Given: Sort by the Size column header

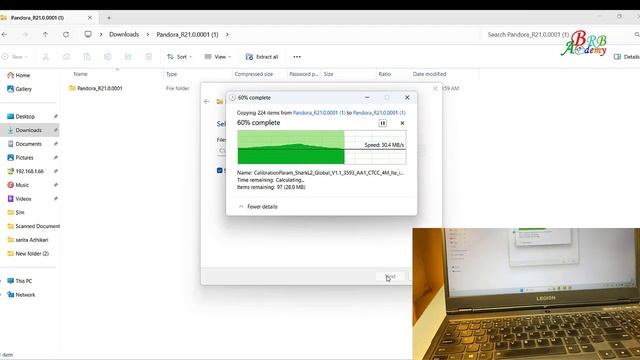Looking at the screenshot, I should (329, 74).
